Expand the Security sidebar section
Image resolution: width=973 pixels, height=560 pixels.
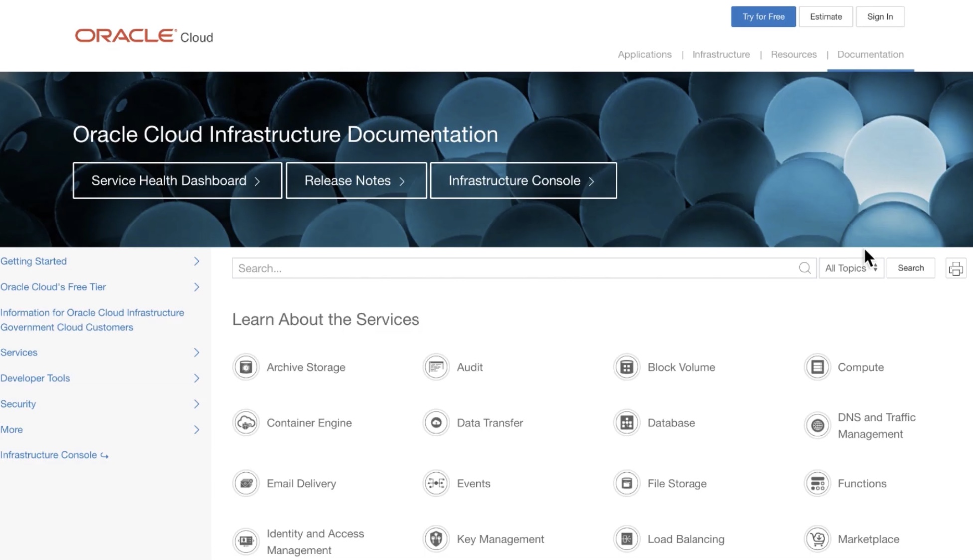[196, 404]
